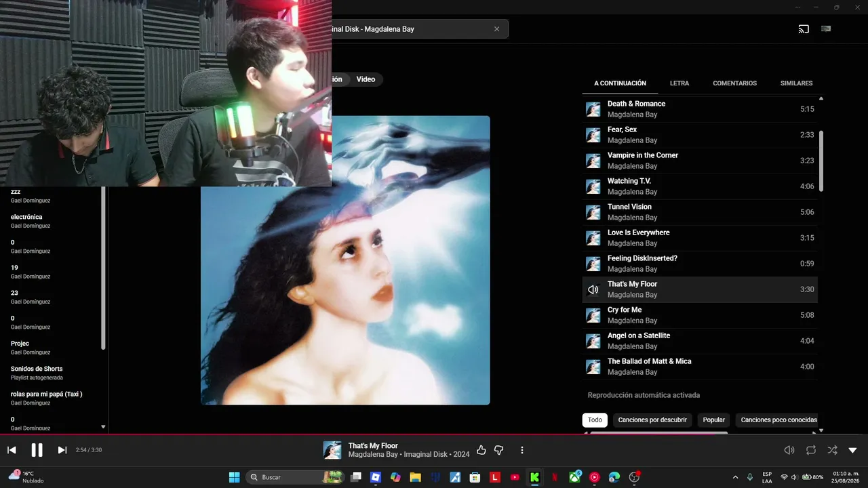This screenshot has height=488, width=868.
Task: Play Vampire in the Corner from the queue
Action: (700, 161)
